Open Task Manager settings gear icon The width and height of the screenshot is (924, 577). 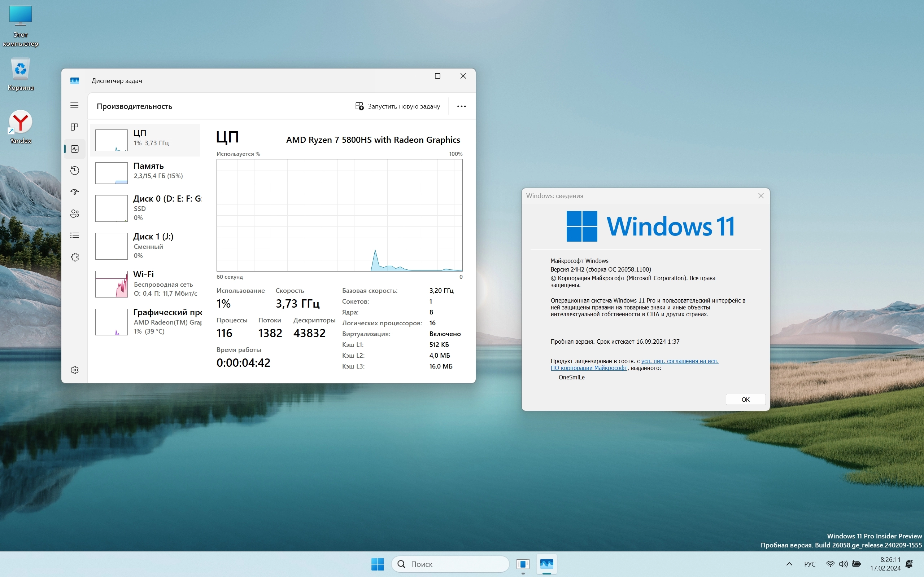pyautogui.click(x=74, y=370)
